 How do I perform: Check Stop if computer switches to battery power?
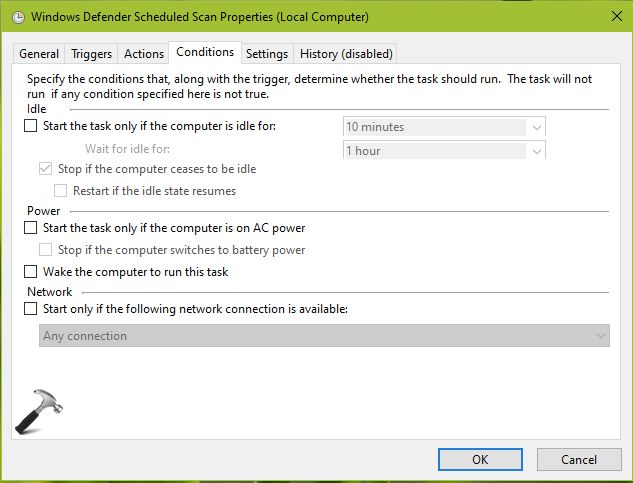[46, 250]
